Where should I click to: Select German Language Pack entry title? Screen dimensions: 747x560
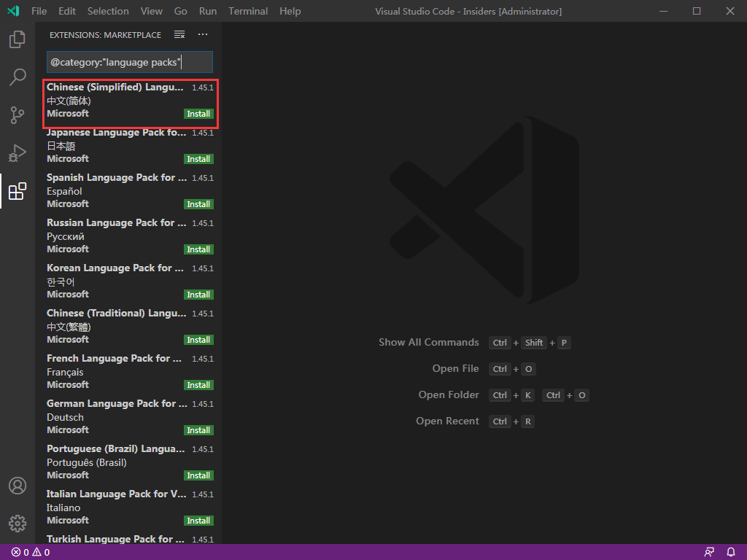(117, 404)
